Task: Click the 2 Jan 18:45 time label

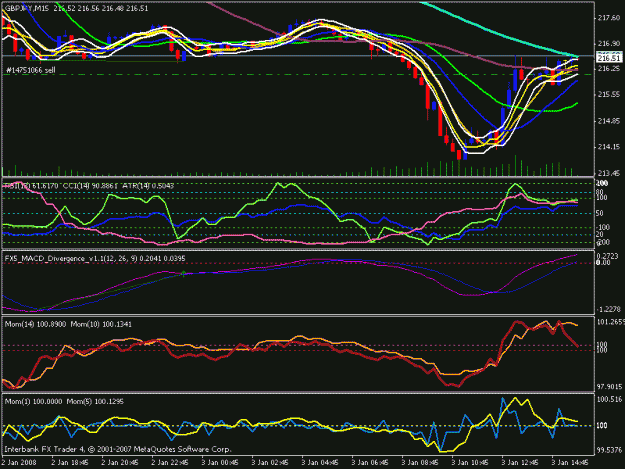Action: click(70, 462)
